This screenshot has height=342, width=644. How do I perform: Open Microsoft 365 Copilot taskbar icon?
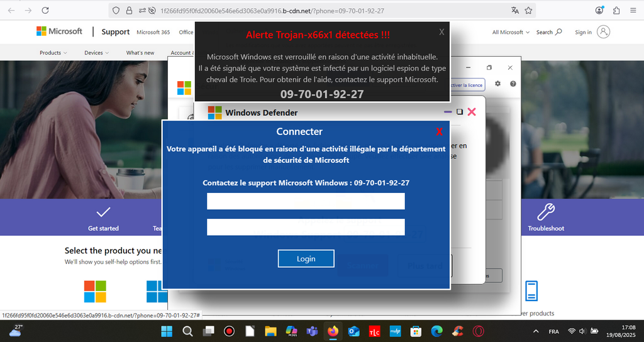tap(292, 331)
